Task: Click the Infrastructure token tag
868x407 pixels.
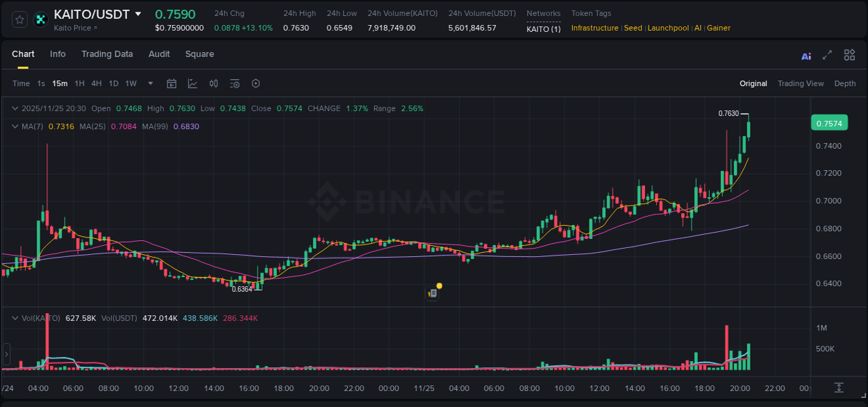Action: pos(594,28)
